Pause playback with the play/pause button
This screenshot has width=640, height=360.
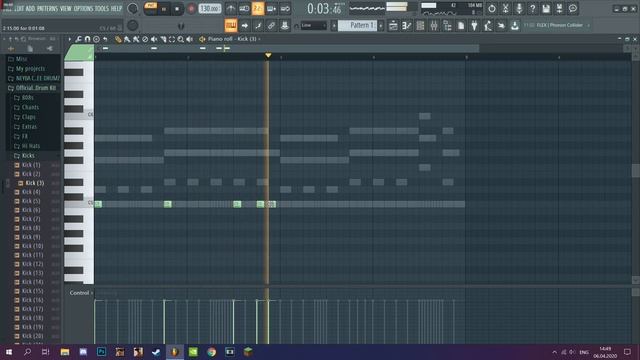coord(164,9)
